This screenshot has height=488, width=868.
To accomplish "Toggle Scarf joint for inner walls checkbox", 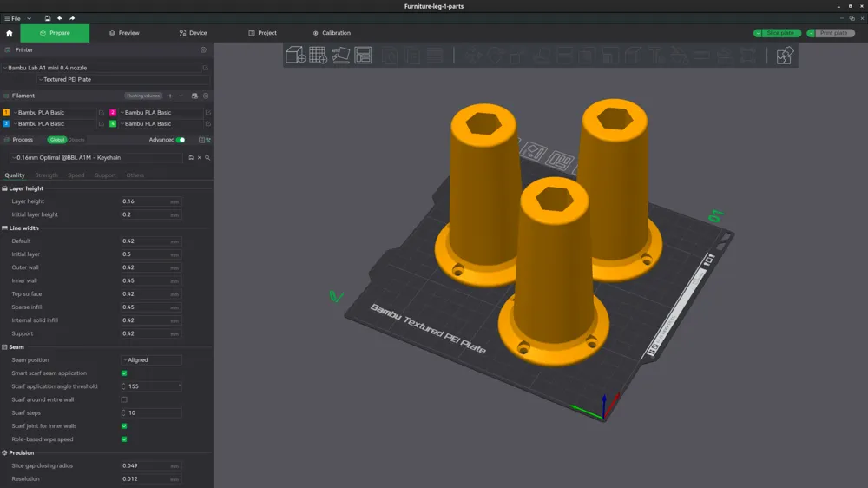I will point(124,426).
